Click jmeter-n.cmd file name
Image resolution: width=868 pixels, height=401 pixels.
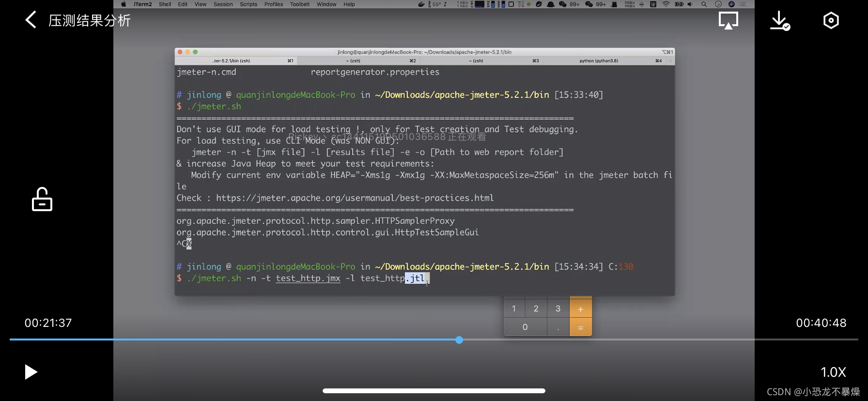(206, 72)
